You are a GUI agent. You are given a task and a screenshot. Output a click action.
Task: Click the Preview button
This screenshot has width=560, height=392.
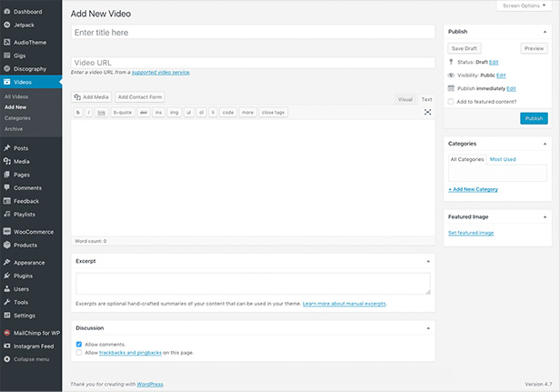coord(534,48)
